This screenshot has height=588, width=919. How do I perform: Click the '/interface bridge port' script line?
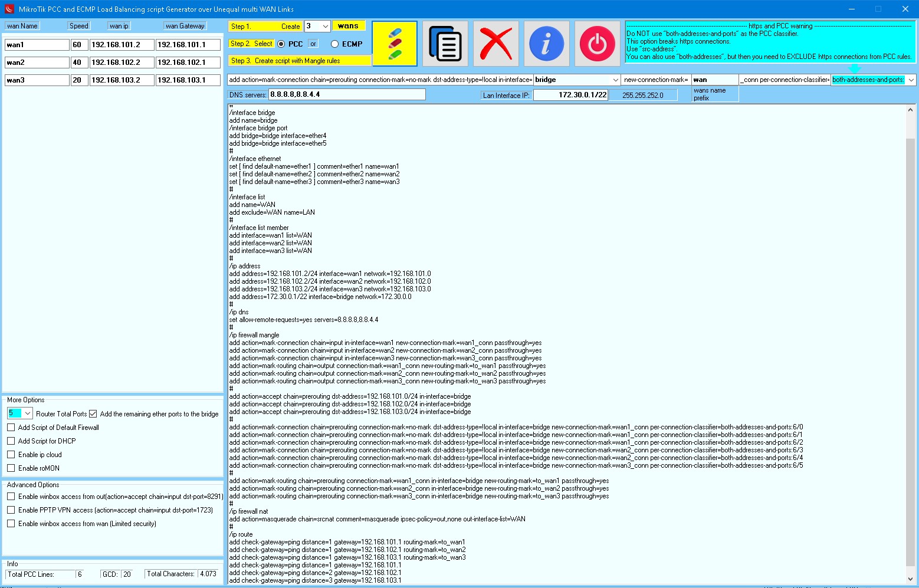pyautogui.click(x=258, y=128)
